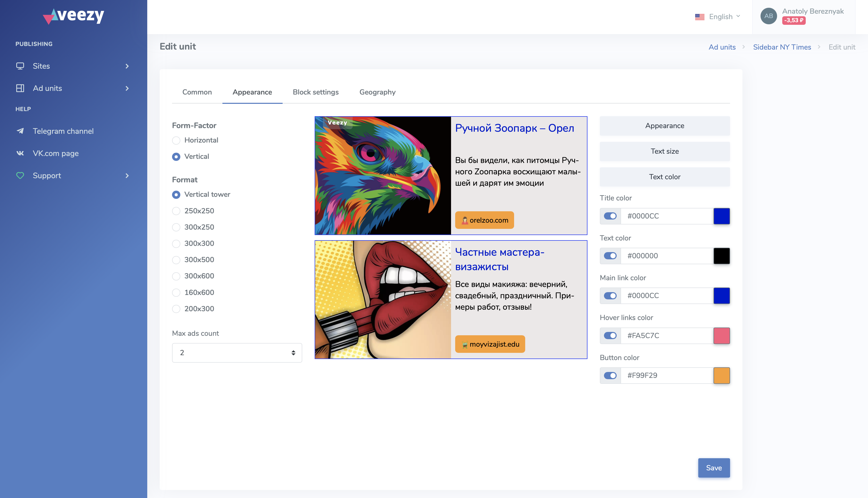Click the Sites monitor icon
868x498 pixels.
pyautogui.click(x=20, y=66)
